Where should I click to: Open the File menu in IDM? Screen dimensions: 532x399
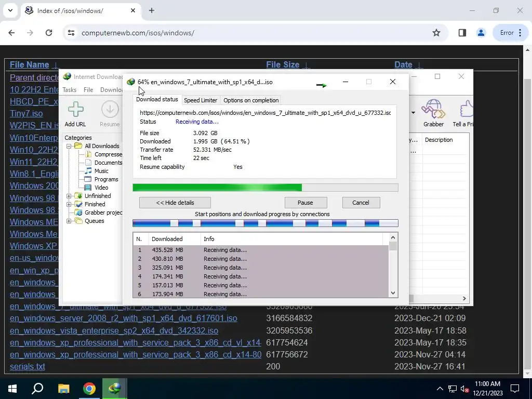pos(88,89)
